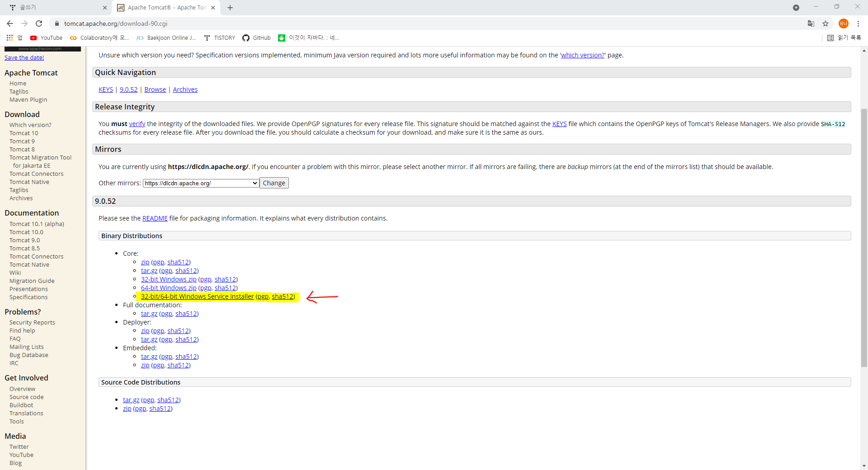Download the 32-bit/64-bit Windows Service Installer
The image size is (868, 470).
(197, 296)
